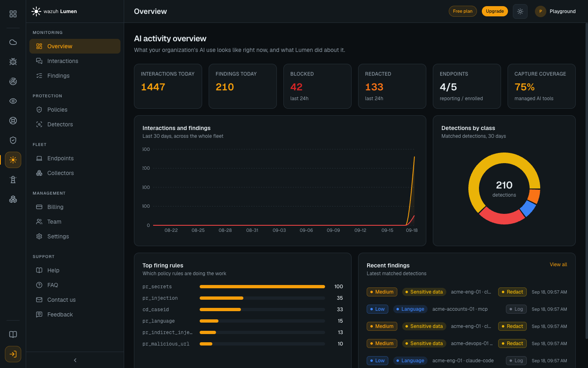
Task: Open the lifebuoy icon in the left rail
Action: tap(13, 121)
